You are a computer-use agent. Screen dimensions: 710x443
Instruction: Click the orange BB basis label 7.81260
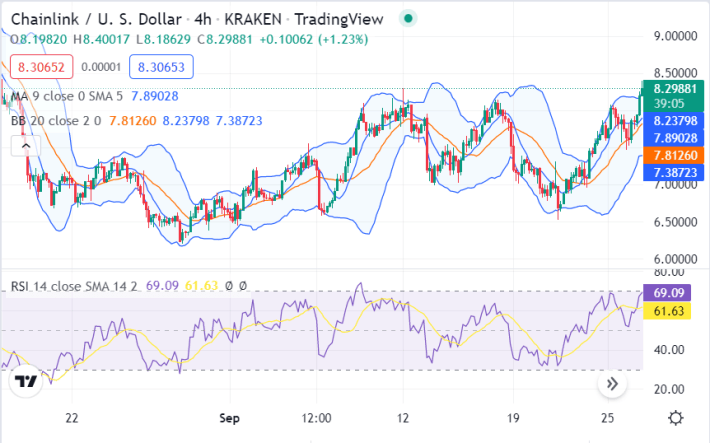click(x=674, y=155)
